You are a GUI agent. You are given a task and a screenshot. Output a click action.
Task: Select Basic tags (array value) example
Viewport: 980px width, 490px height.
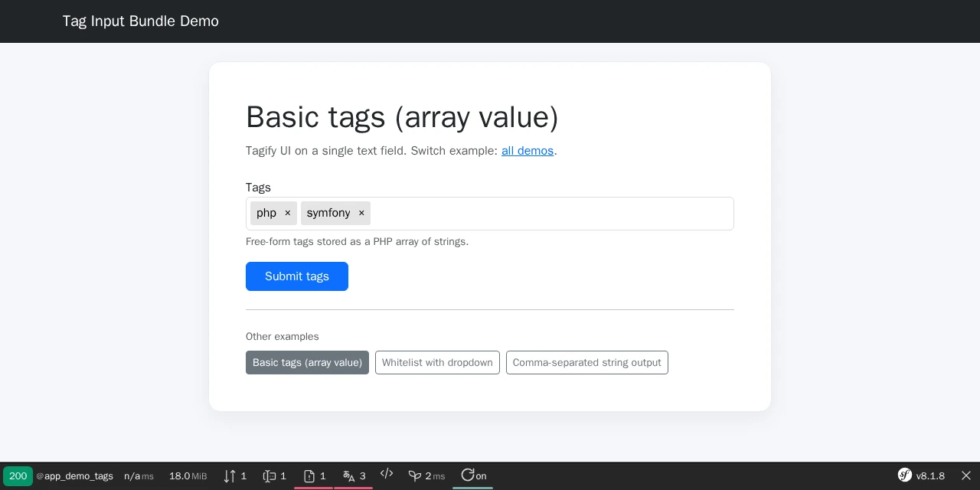pos(307,363)
